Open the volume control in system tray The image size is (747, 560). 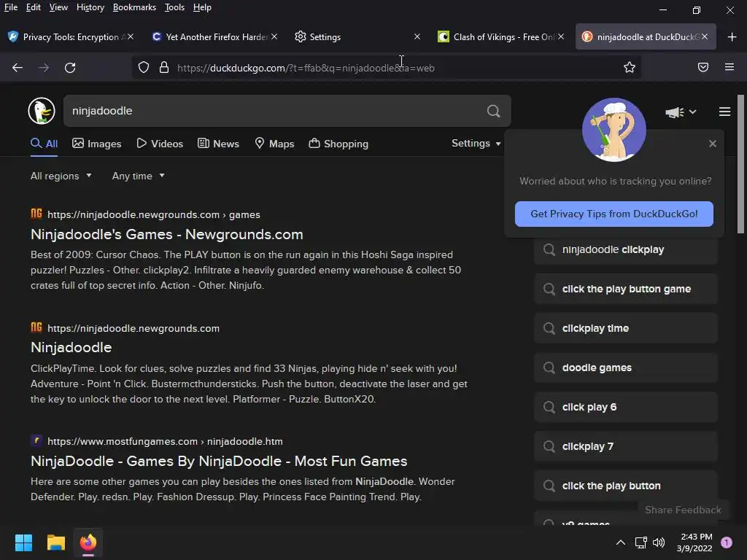click(659, 542)
